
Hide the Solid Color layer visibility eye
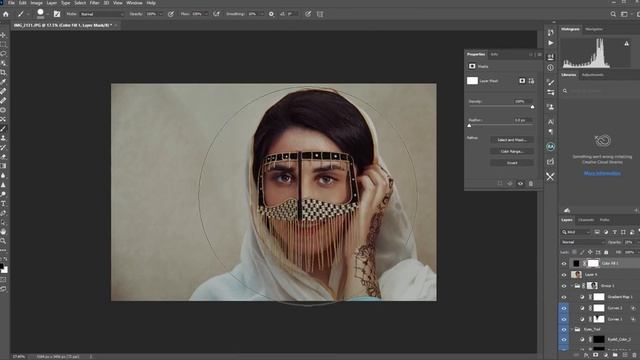564,340
